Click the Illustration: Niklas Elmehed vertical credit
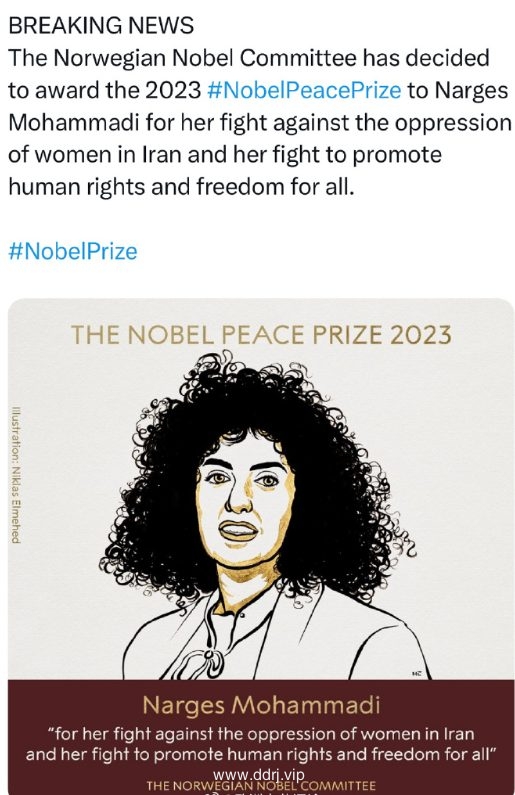This screenshot has height=795, width=515. tap(17, 475)
